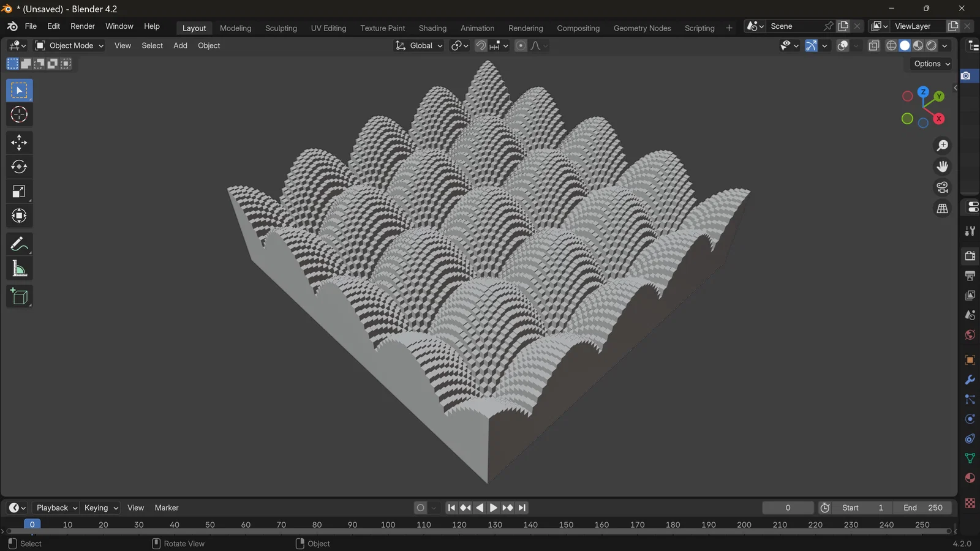Open the Keying dropdown in timeline
Viewport: 980px width, 551px height.
tap(100, 508)
